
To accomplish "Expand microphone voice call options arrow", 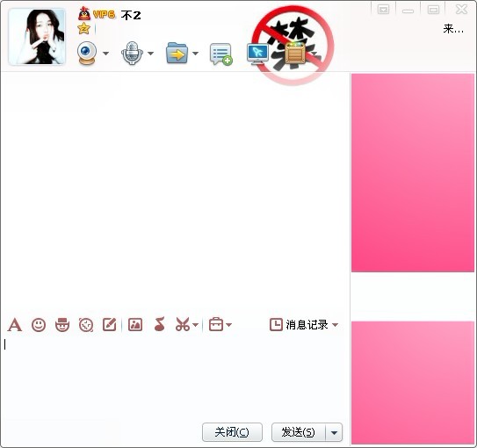I will click(x=150, y=54).
